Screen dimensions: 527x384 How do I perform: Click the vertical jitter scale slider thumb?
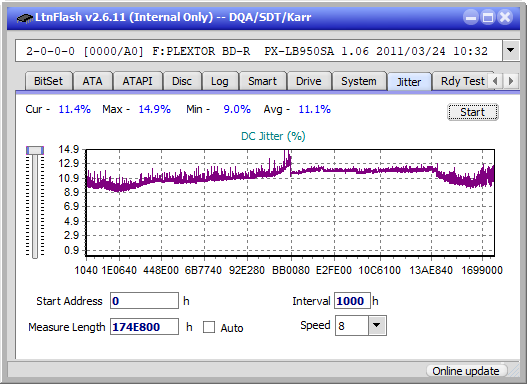(35, 150)
